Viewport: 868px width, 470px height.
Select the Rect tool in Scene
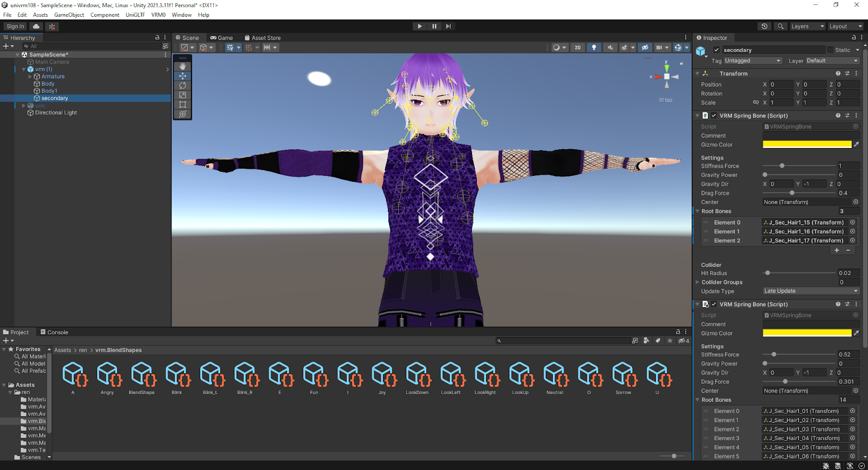click(182, 105)
